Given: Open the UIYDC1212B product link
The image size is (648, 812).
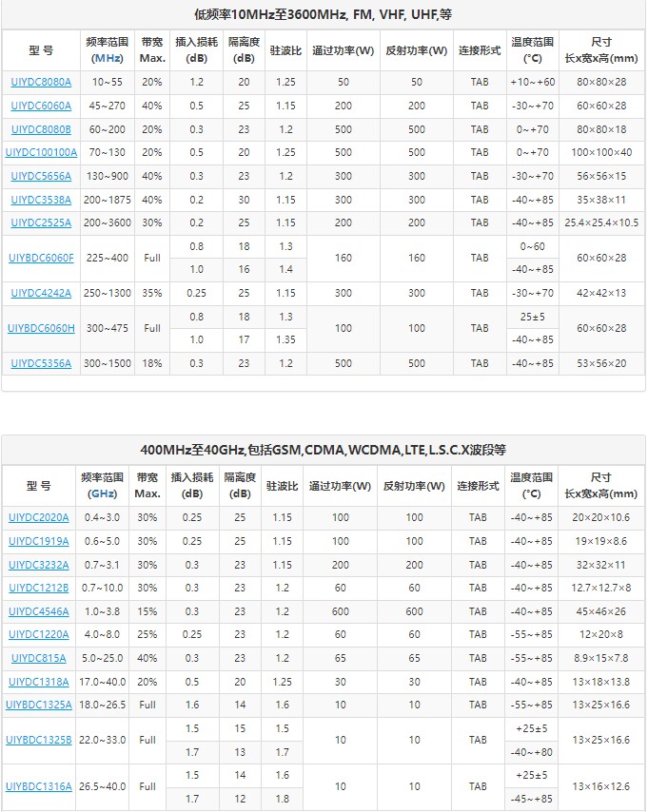Looking at the screenshot, I should pos(38,588).
